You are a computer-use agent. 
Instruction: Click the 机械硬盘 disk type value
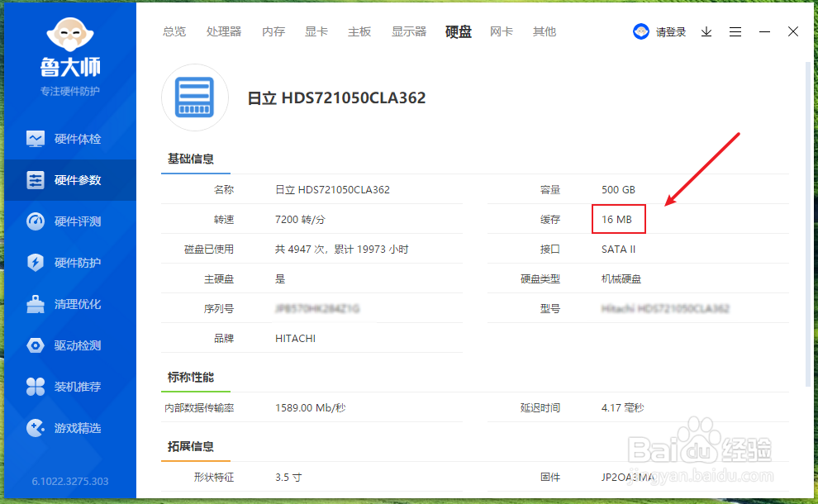(621, 279)
